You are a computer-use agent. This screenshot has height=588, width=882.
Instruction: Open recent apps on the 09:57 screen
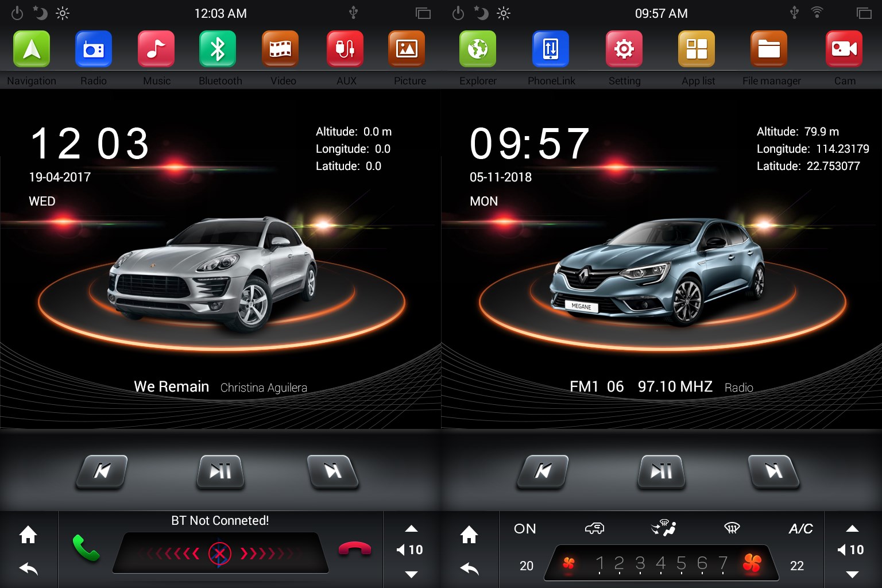pos(864,13)
